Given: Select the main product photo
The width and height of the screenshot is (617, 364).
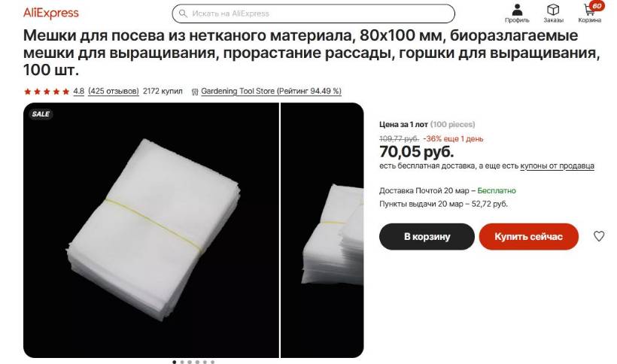Looking at the screenshot, I should click(x=151, y=230).
